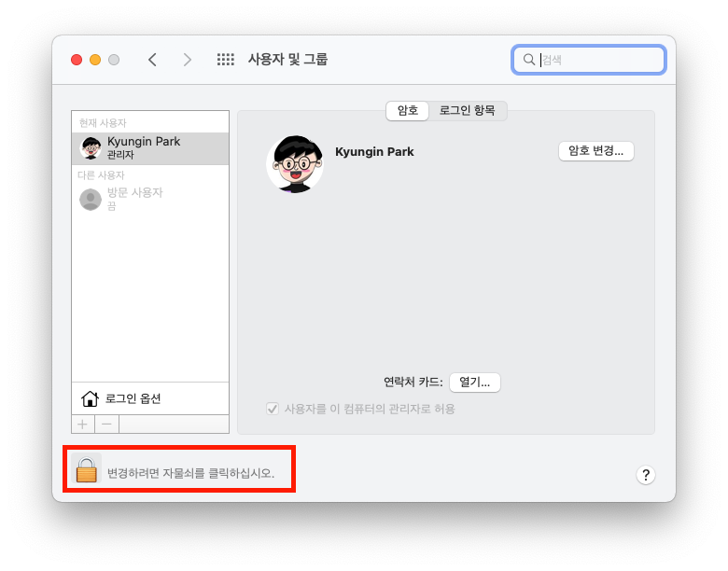
Task: Click the 변경하려면 자물쇠를 클릭하십시오 text
Action: pos(190,473)
